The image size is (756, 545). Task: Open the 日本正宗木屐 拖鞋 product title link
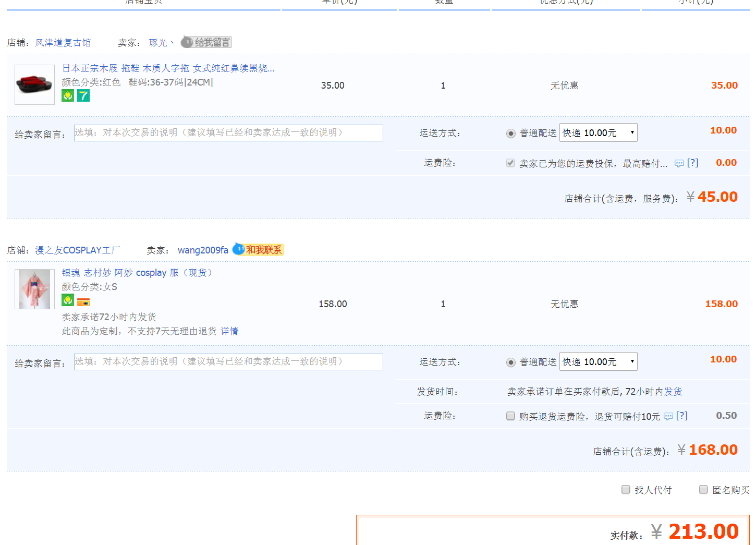168,68
